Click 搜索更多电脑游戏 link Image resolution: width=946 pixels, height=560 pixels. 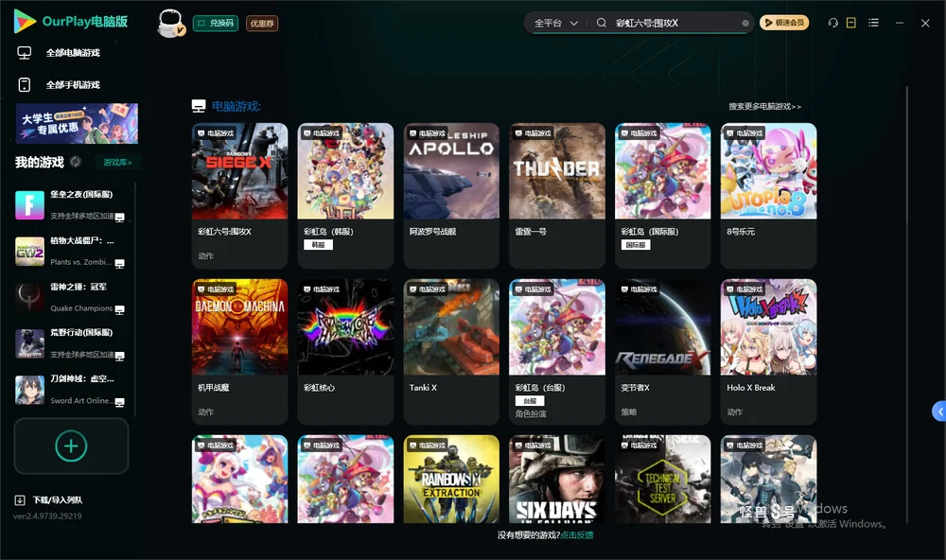[765, 106]
